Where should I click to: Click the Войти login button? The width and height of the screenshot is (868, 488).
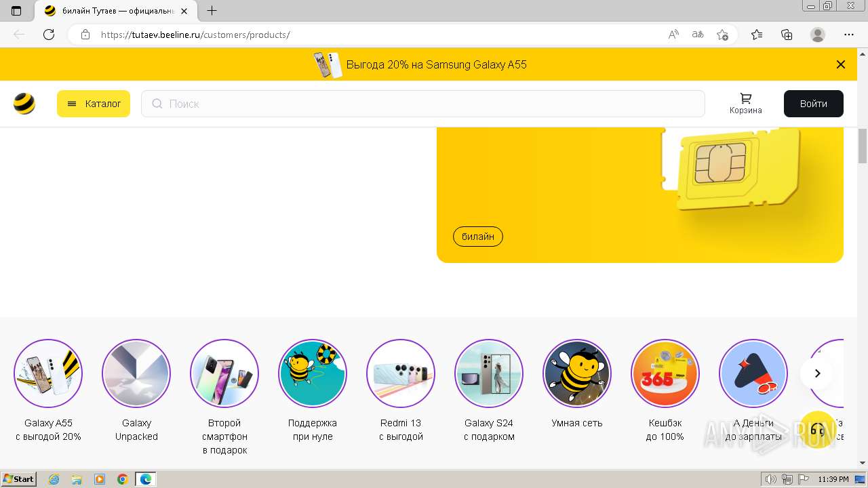[x=814, y=104]
